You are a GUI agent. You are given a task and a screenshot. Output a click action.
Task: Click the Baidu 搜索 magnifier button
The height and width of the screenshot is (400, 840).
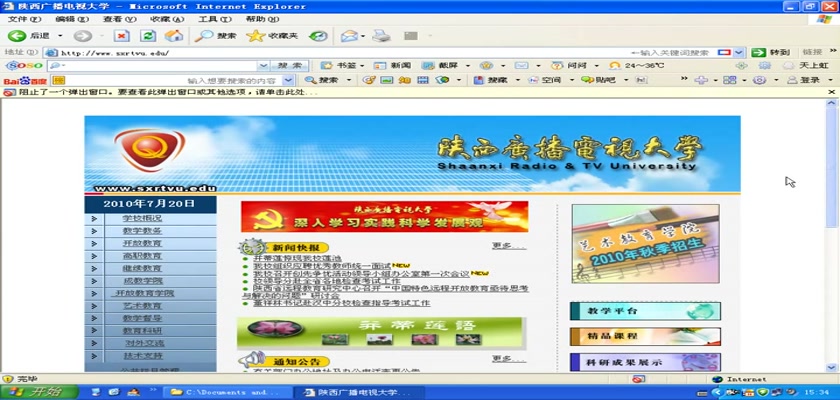pyautogui.click(x=321, y=80)
